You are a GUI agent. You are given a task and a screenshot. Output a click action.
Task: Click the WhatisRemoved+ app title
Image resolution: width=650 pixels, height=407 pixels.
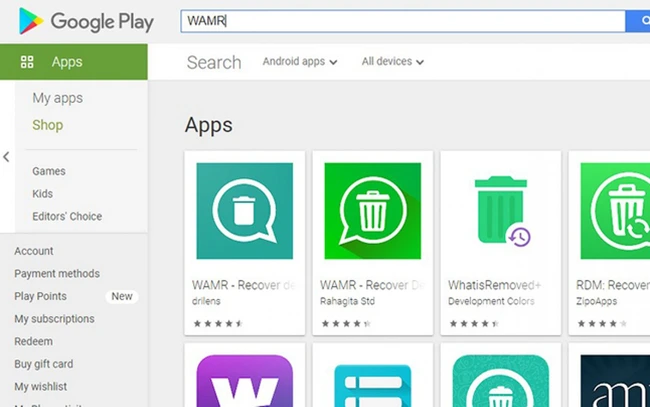click(x=495, y=285)
